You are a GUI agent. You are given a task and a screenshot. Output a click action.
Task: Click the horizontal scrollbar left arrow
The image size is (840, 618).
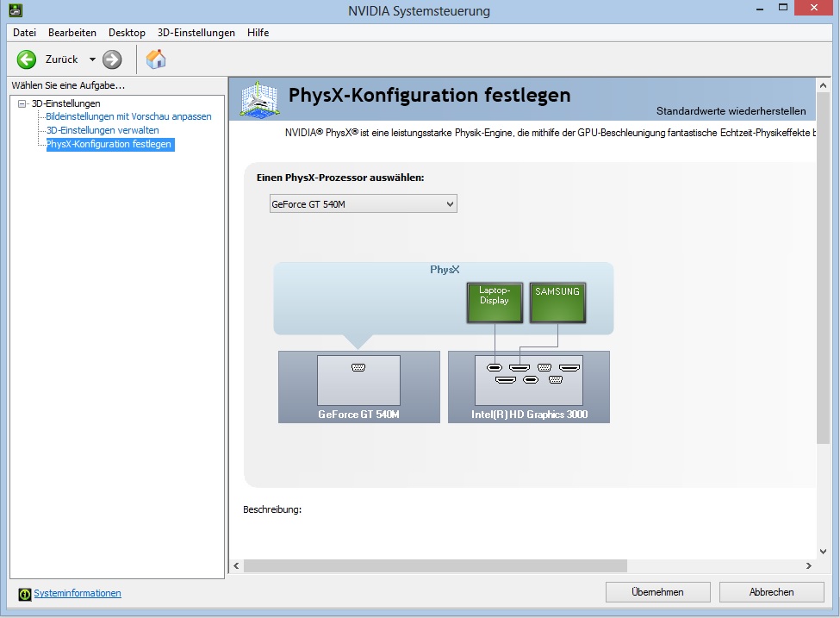pyautogui.click(x=236, y=566)
